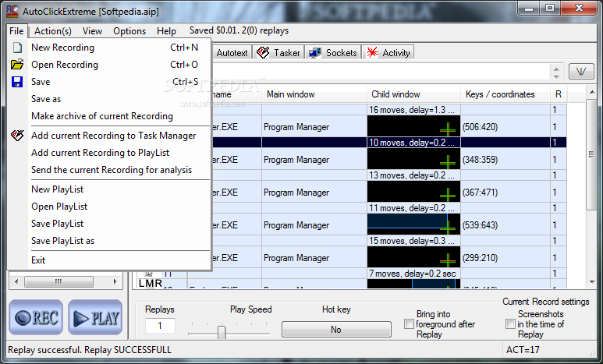603x364 pixels.
Task: Click crosshair thumbnail in (539:643) row
Action: (x=413, y=224)
